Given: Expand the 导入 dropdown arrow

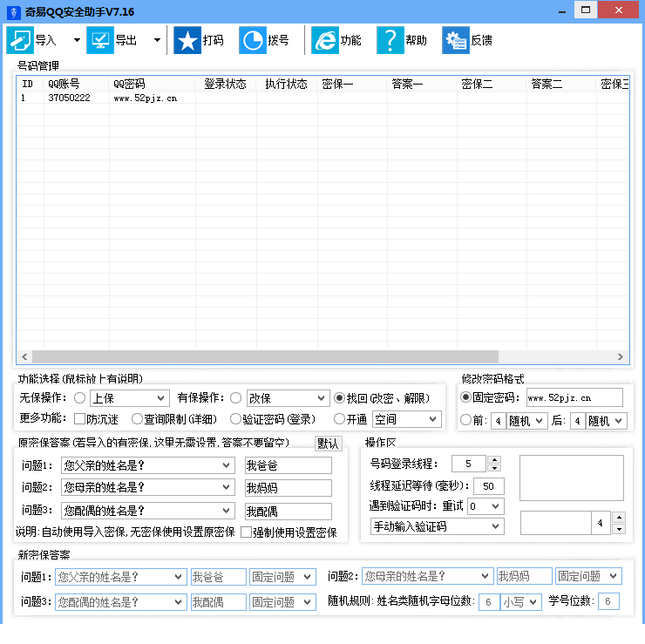Looking at the screenshot, I should pos(77,40).
